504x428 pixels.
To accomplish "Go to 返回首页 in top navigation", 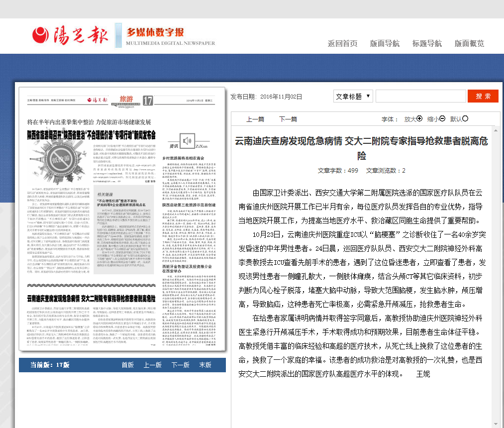I will pyautogui.click(x=342, y=43).
